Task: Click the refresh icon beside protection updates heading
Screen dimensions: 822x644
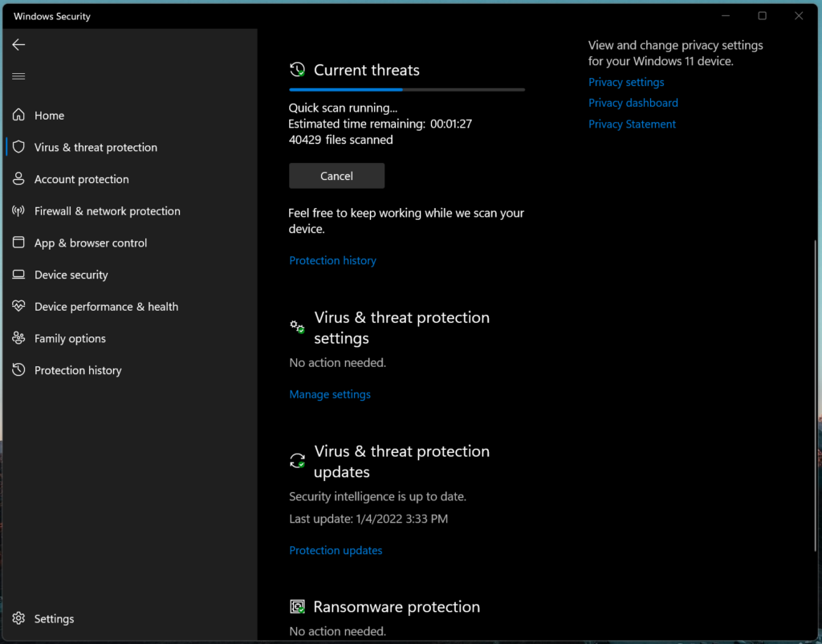Action: tap(298, 461)
